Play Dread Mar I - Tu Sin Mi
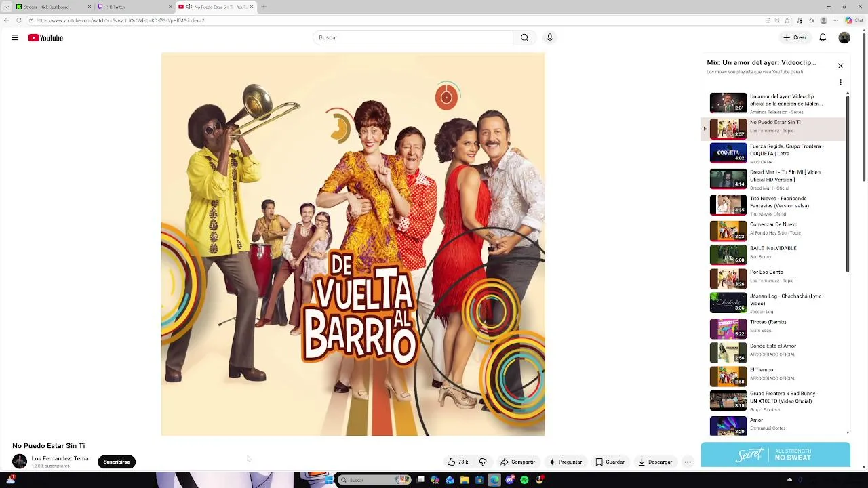The image size is (868, 488). [773, 180]
